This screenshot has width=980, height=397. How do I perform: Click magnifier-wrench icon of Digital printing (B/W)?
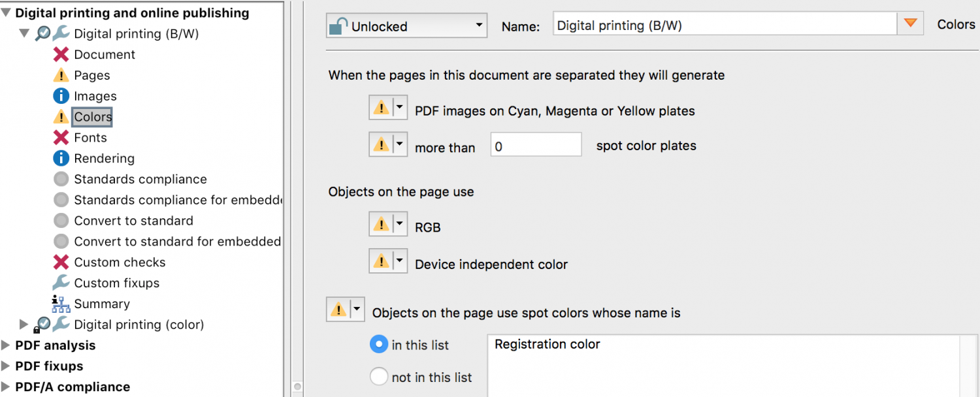52,33
